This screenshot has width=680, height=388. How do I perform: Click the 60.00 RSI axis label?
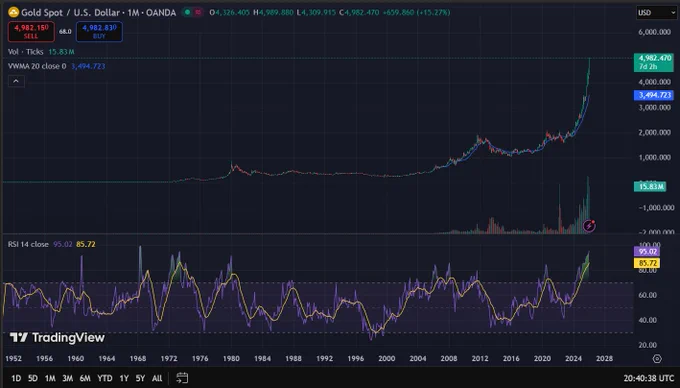tap(647, 295)
